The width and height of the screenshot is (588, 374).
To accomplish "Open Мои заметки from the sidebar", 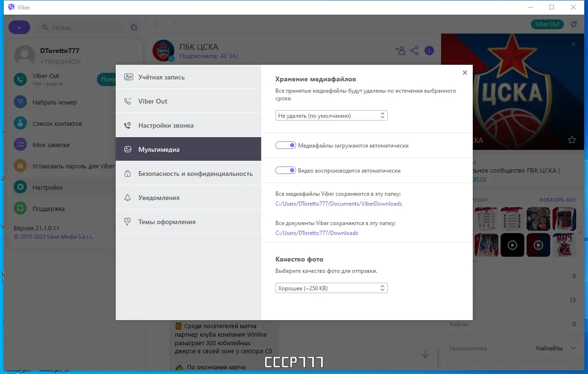I will [x=19, y=145].
